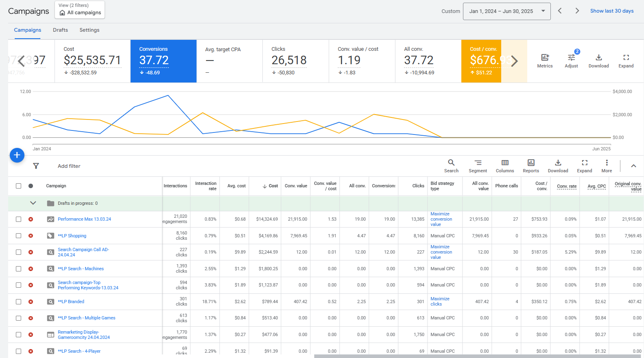Image resolution: width=644 pixels, height=358 pixels.
Task: Tick the checkbox for Performance Max 13.03.24
Action: click(x=19, y=219)
